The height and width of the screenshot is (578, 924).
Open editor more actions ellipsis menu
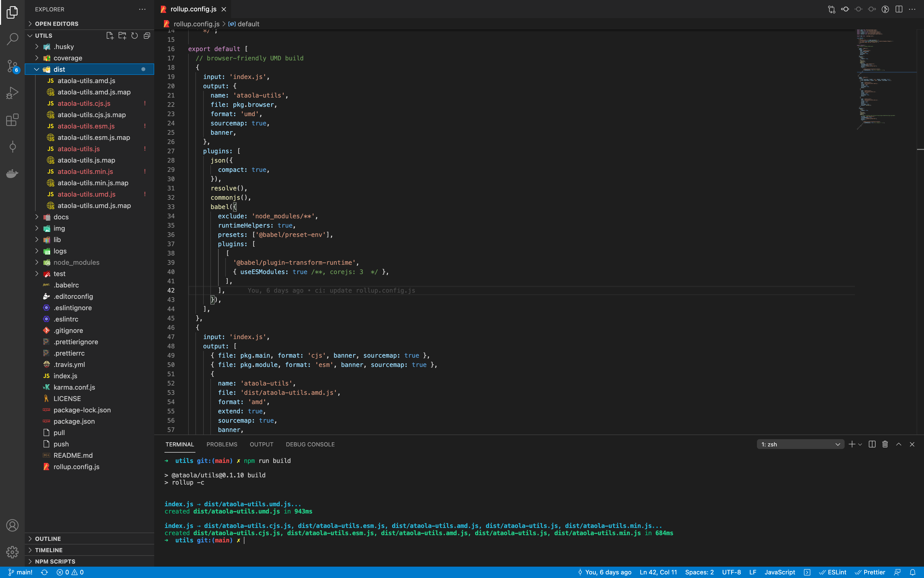912,9
